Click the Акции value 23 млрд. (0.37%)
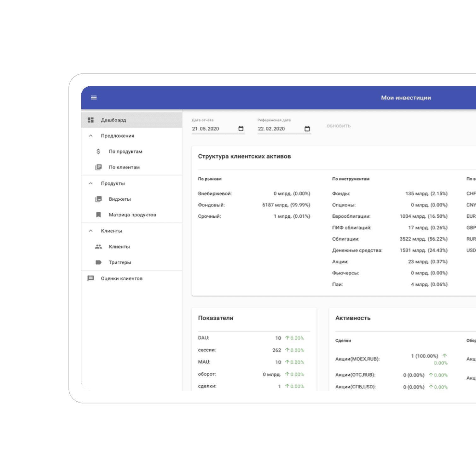The image size is (476, 476). pyautogui.click(x=427, y=261)
